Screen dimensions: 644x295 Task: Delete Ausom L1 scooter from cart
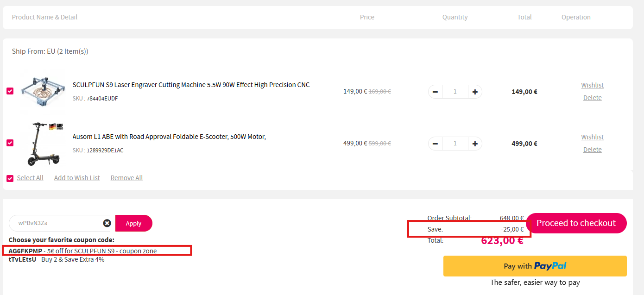[x=593, y=150]
